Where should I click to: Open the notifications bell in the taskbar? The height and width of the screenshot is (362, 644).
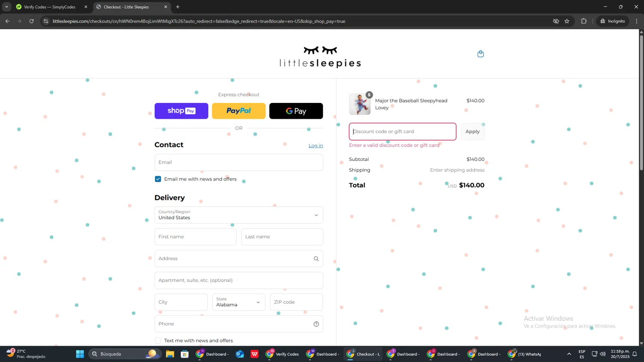pyautogui.click(x=635, y=354)
